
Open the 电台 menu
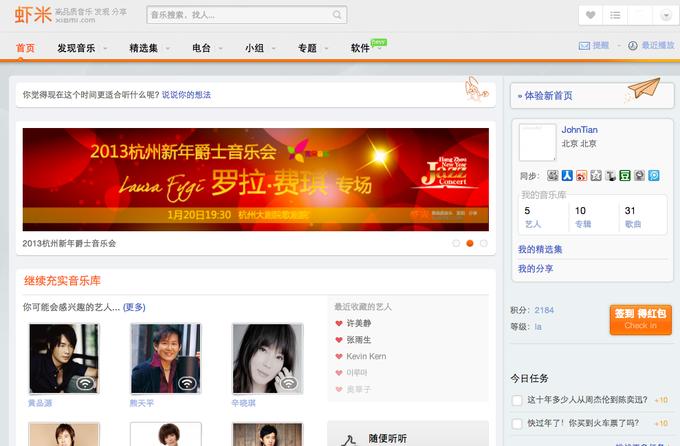(201, 48)
